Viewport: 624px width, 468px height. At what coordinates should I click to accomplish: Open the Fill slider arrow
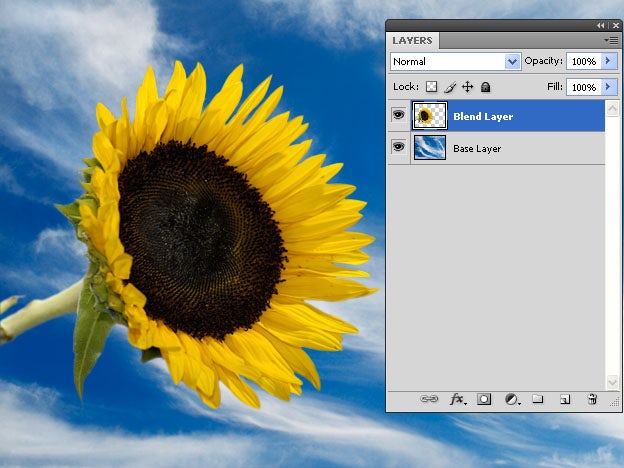[x=608, y=87]
